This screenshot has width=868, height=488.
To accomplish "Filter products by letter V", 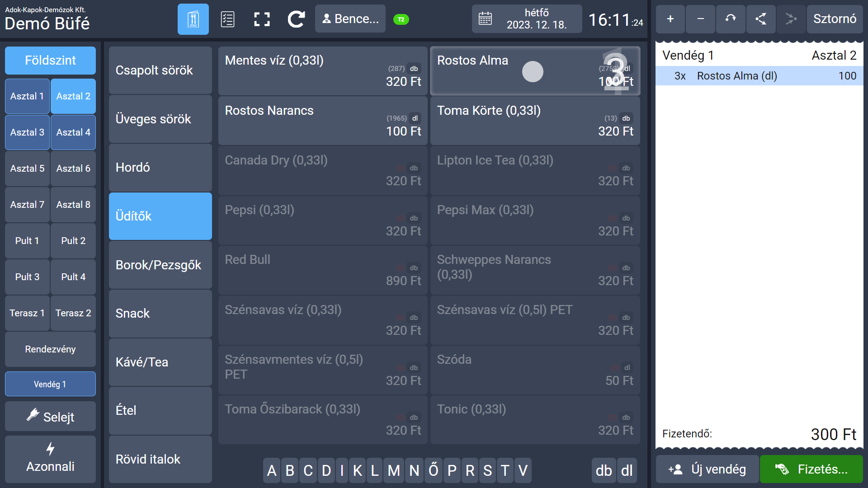I will tap(523, 470).
